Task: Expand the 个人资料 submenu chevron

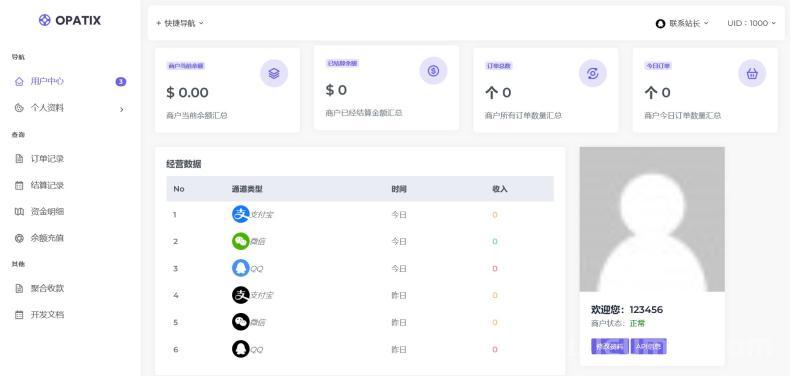Action: (121, 109)
